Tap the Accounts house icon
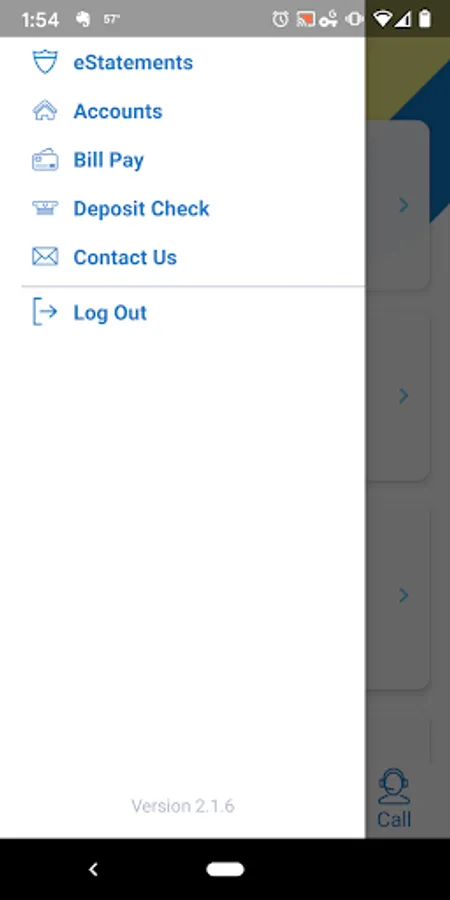450x900 pixels. click(45, 111)
